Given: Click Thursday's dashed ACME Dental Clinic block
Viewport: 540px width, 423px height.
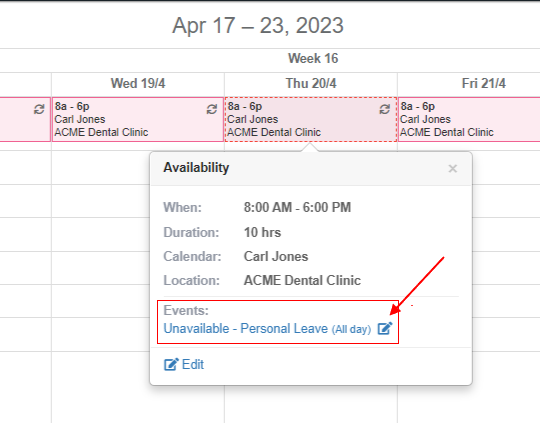Looking at the screenshot, I should tap(311, 119).
